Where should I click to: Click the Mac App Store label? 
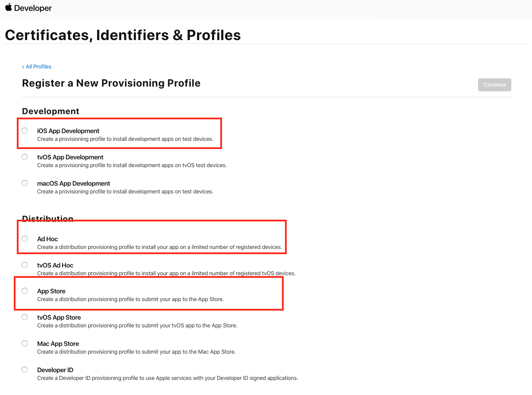[x=58, y=344]
